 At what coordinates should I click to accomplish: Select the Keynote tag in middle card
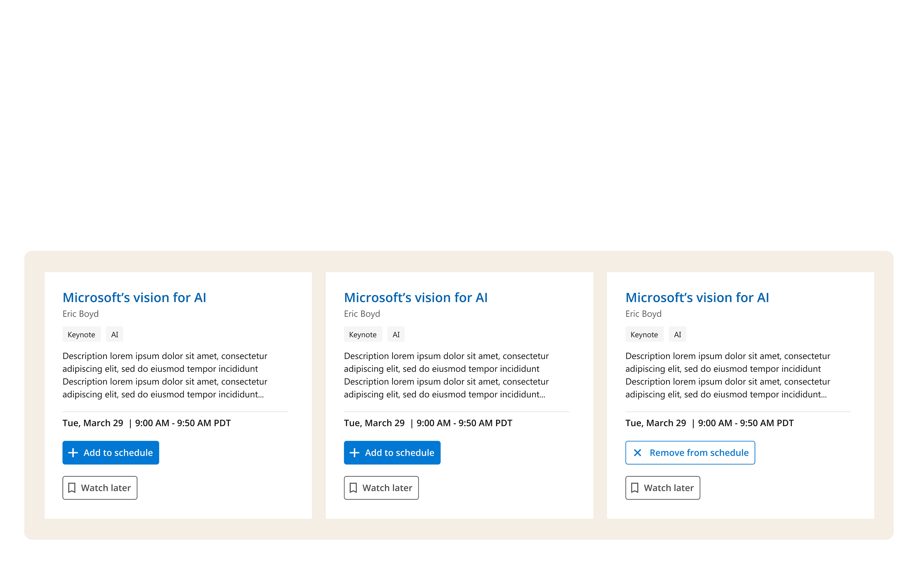[362, 335]
